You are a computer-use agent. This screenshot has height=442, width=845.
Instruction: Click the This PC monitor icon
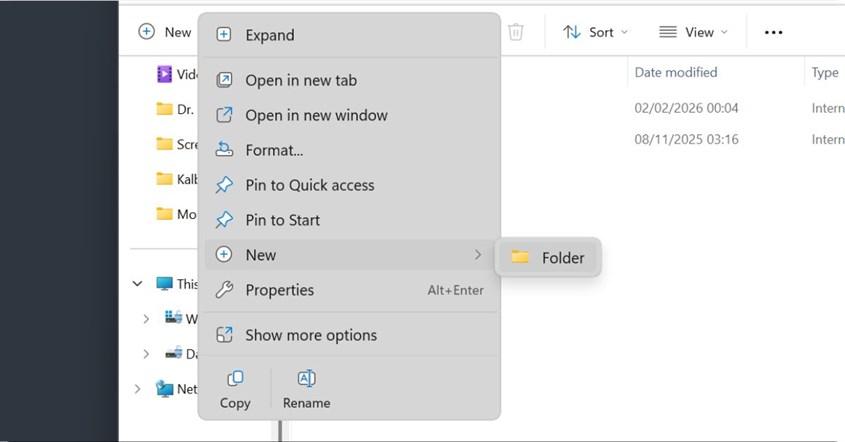pyautogui.click(x=164, y=284)
